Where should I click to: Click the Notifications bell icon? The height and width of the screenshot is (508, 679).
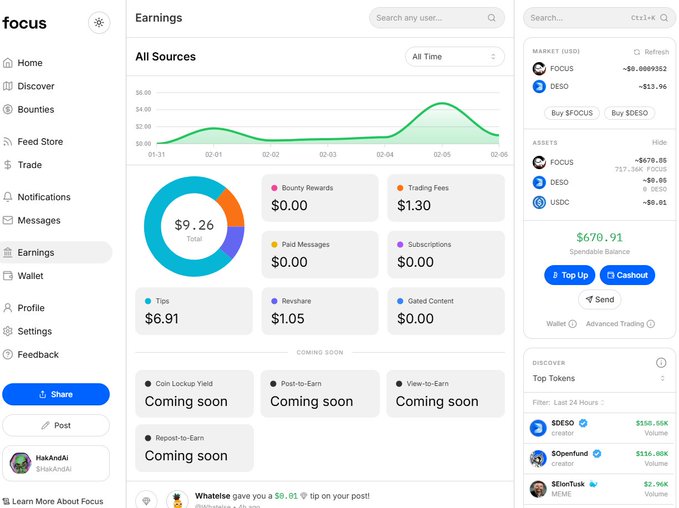pyautogui.click(x=8, y=197)
